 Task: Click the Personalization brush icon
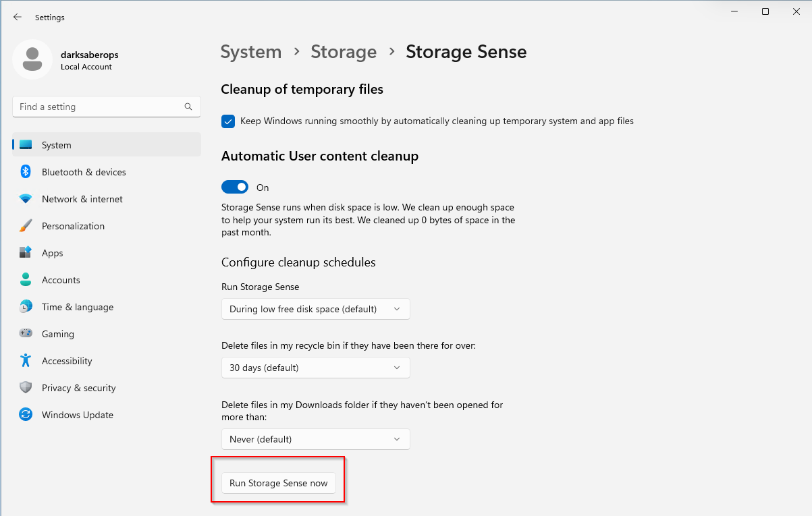[x=25, y=226]
